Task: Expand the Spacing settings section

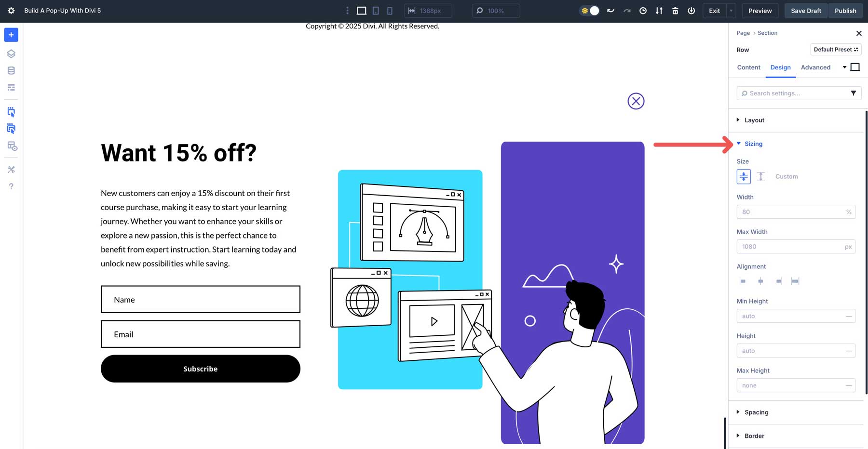Action: tap(756, 412)
